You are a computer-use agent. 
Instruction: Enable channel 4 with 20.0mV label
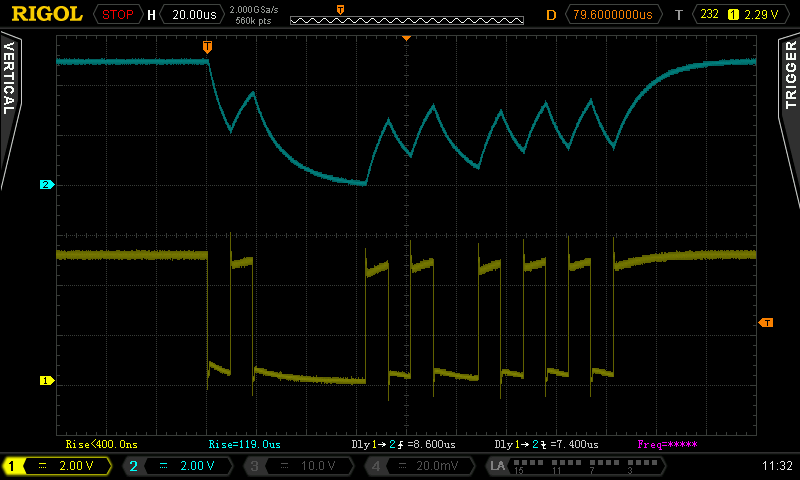coord(419,466)
